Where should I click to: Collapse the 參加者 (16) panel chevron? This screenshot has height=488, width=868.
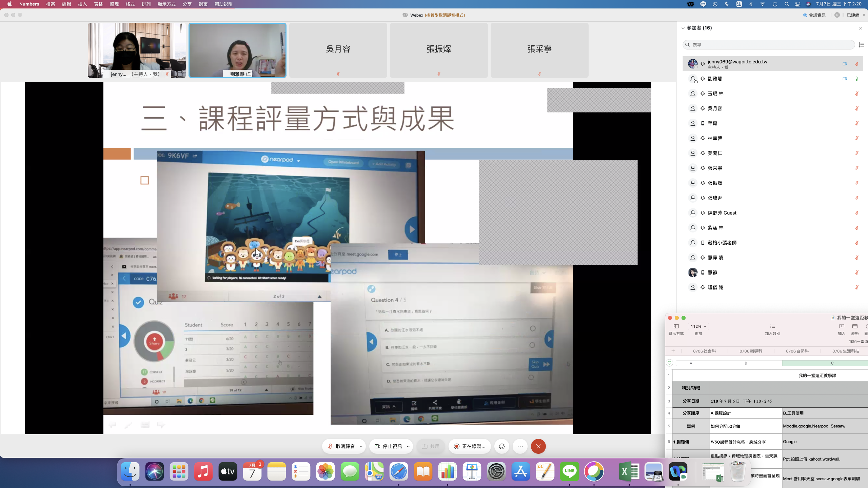click(683, 28)
